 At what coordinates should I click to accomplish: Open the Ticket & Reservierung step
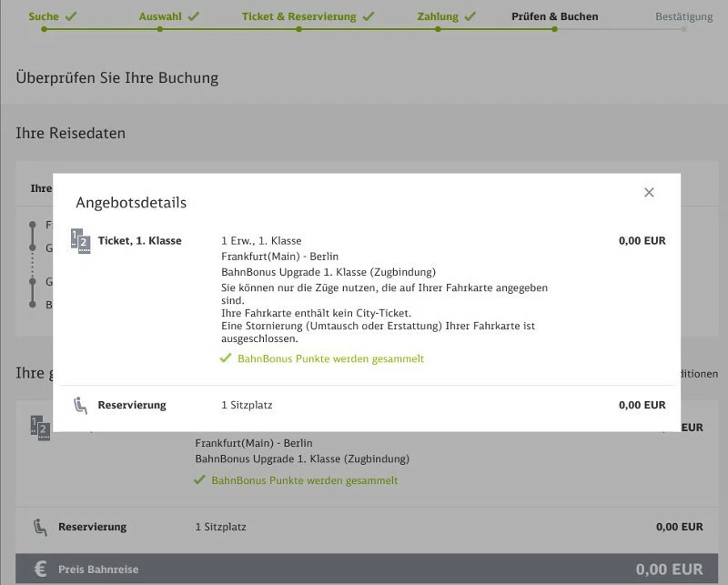298,16
